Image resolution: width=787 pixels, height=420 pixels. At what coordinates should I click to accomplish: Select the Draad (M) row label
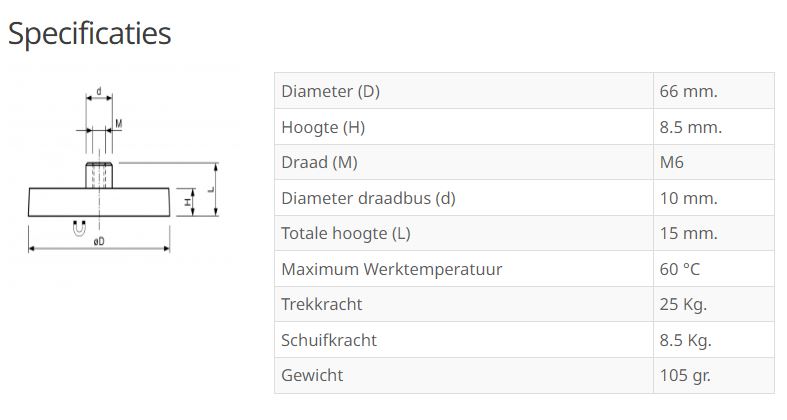pos(319,162)
